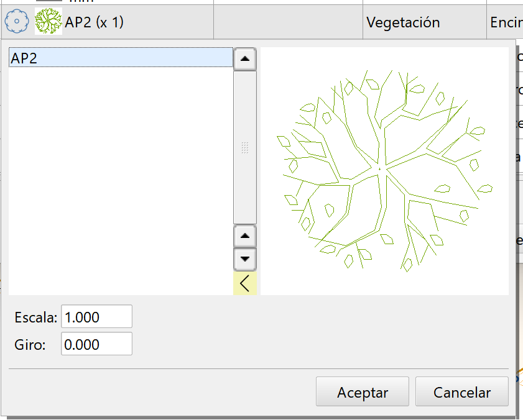Click the 'AP2 (x 1)' row label

[x=95, y=22]
